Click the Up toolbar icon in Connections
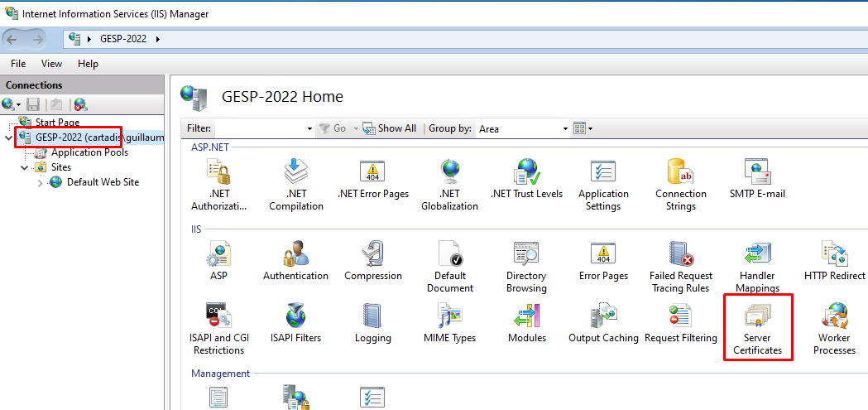 click(56, 104)
